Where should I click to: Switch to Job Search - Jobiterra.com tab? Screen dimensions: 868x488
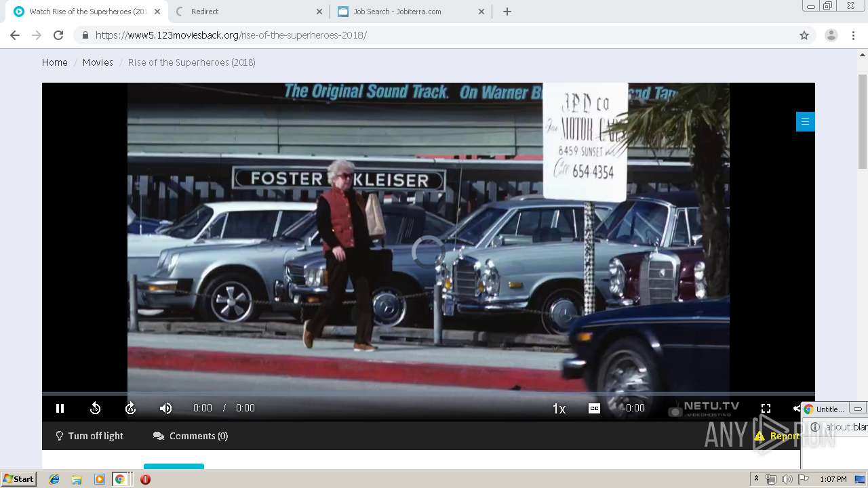click(411, 12)
